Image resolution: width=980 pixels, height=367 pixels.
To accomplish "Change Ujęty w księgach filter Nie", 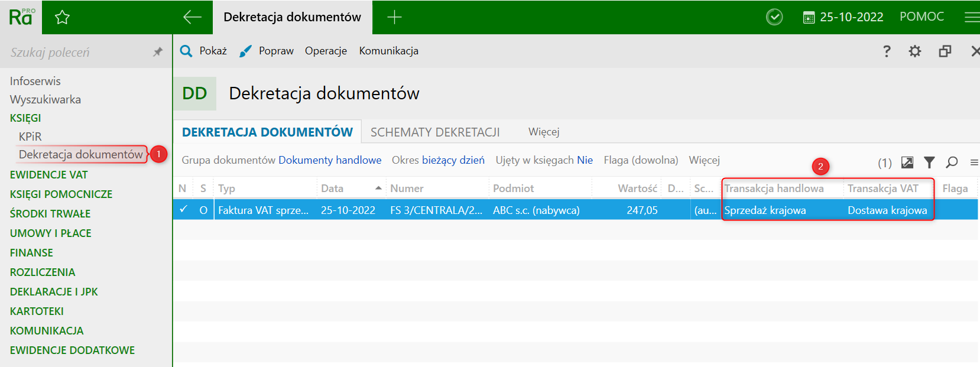I will tap(585, 160).
